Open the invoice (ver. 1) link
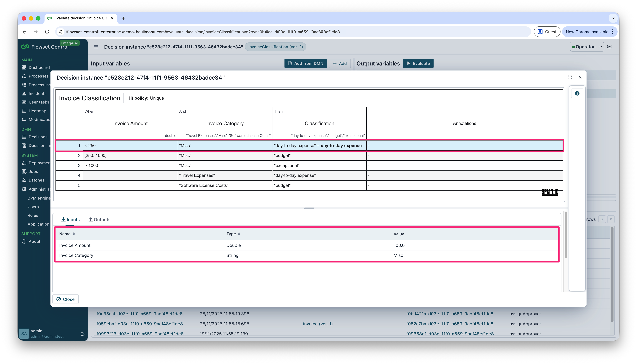 (x=318, y=324)
